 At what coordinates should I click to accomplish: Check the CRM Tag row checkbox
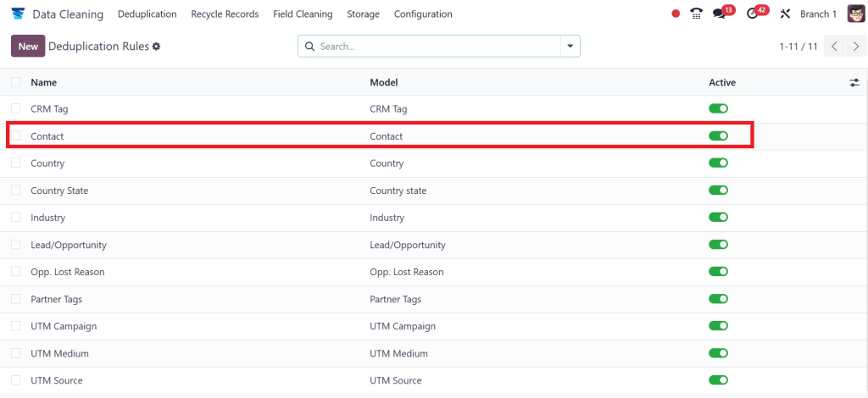point(16,109)
